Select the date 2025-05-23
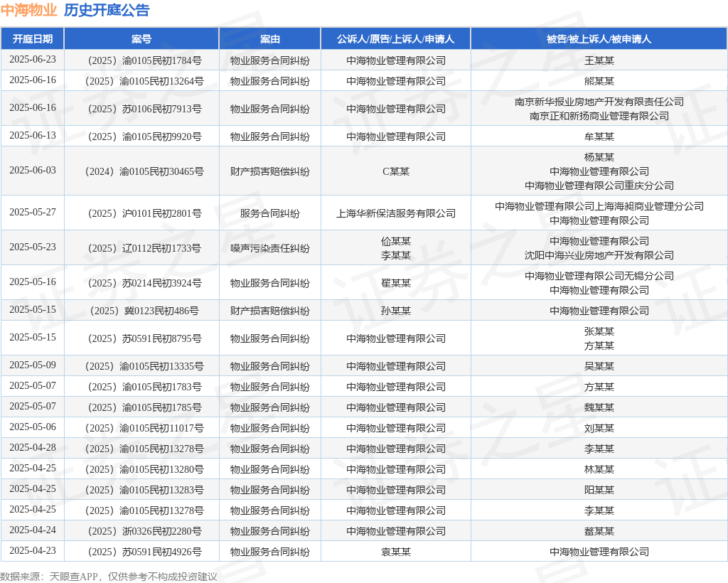 click(33, 247)
